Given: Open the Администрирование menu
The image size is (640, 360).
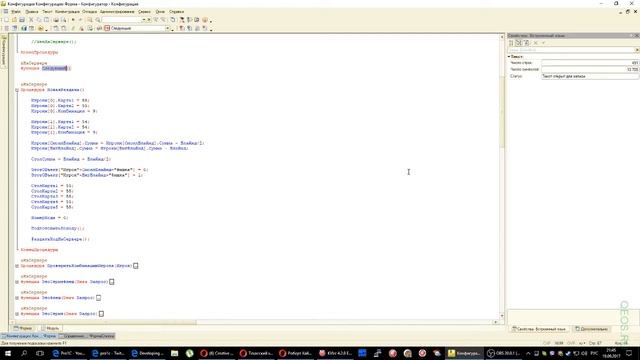Looking at the screenshot, I should [x=117, y=12].
